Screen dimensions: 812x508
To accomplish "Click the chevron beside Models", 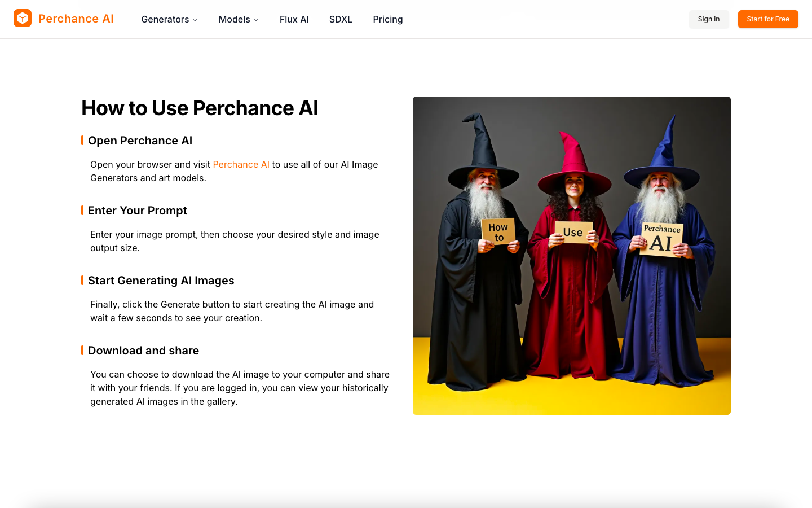I will point(256,20).
